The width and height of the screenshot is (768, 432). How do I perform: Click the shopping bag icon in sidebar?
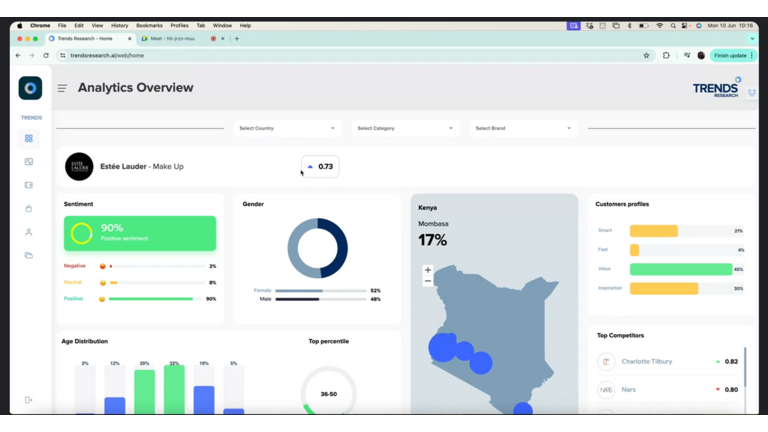click(x=29, y=209)
